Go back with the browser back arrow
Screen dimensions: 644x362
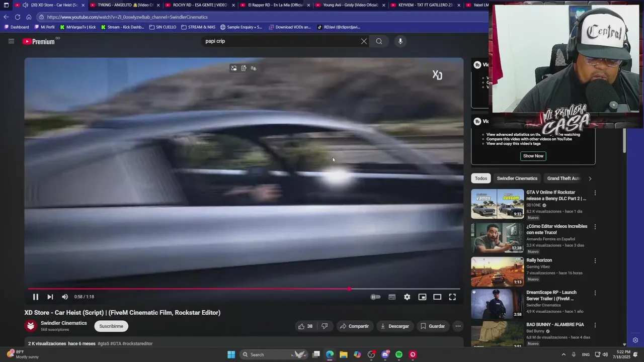6,17
